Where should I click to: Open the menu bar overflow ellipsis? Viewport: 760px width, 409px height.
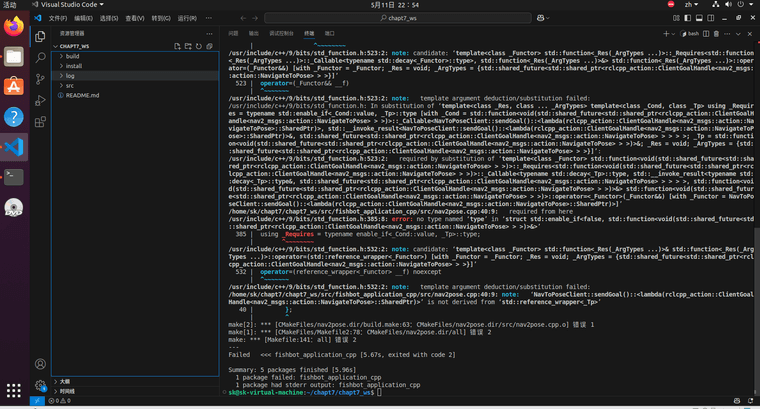coord(208,18)
